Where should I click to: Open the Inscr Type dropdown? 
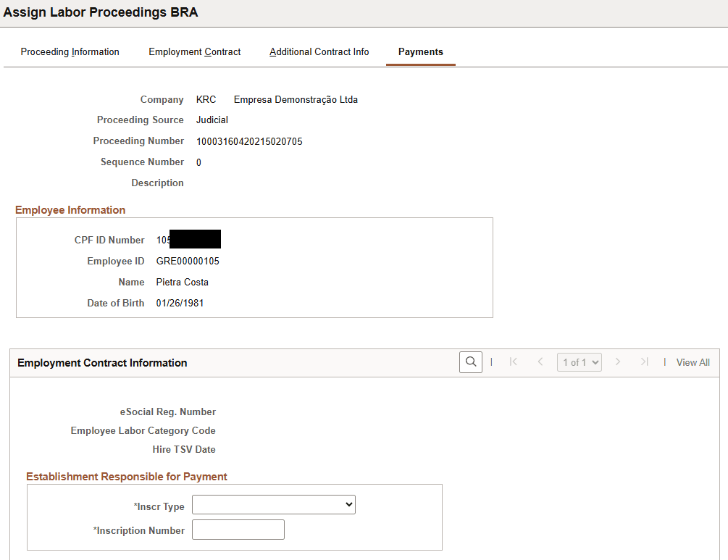[273, 504]
